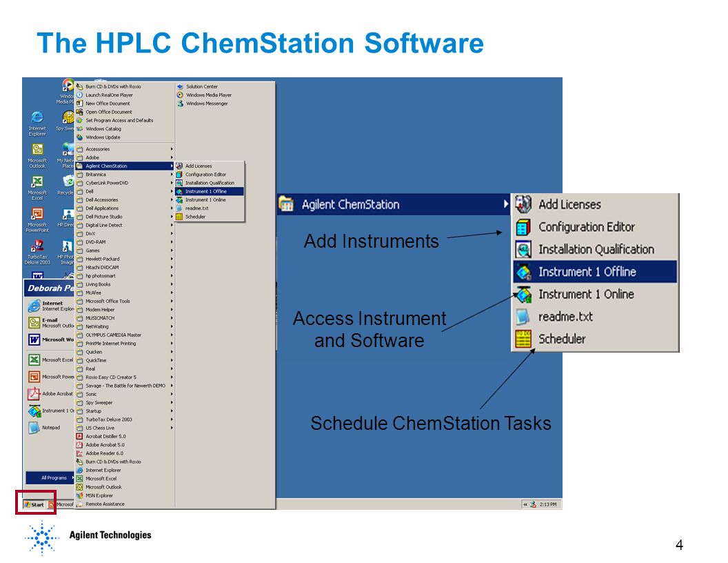Open Adobe Reader 6.0 program entry
728x563 pixels.
click(x=124, y=453)
